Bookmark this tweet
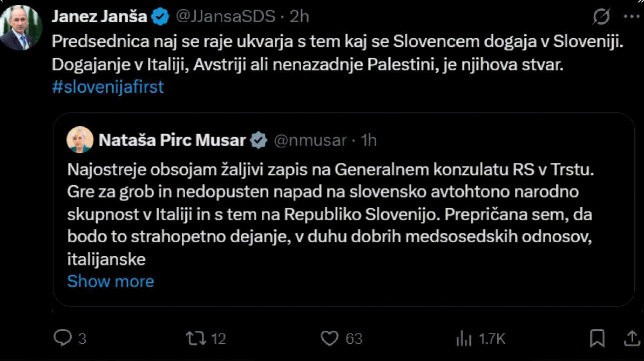 point(597,338)
